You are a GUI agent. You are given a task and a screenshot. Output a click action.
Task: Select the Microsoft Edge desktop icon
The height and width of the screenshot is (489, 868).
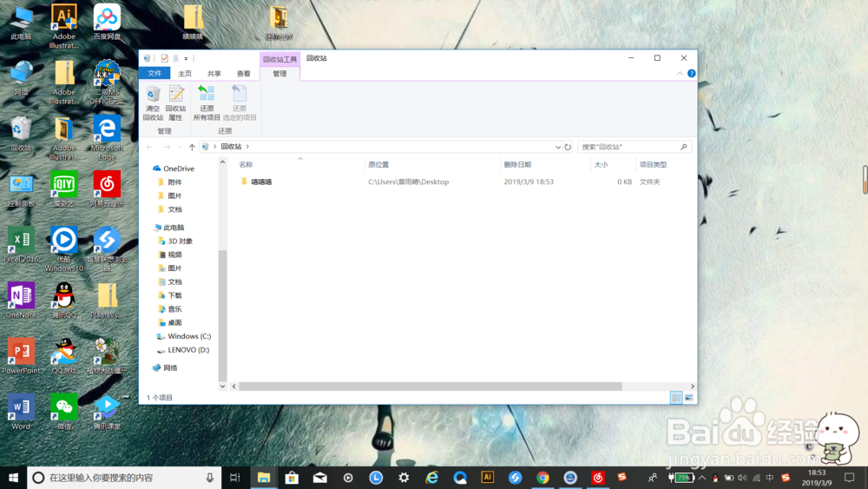coord(107,137)
